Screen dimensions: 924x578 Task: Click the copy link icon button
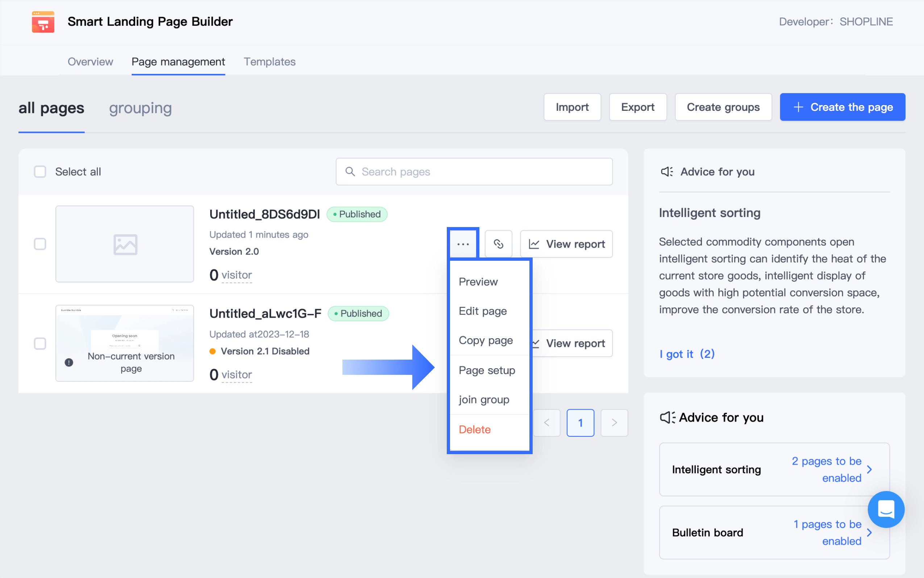pyautogui.click(x=498, y=244)
